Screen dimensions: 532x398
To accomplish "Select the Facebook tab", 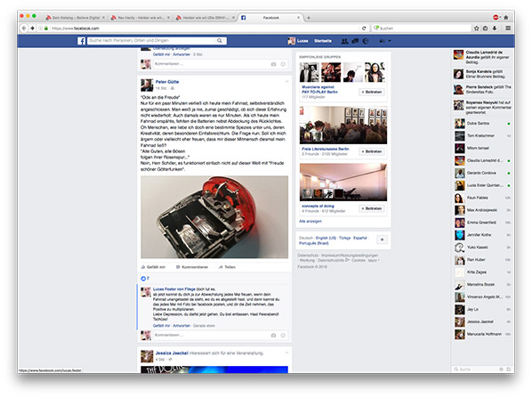I will click(x=270, y=18).
